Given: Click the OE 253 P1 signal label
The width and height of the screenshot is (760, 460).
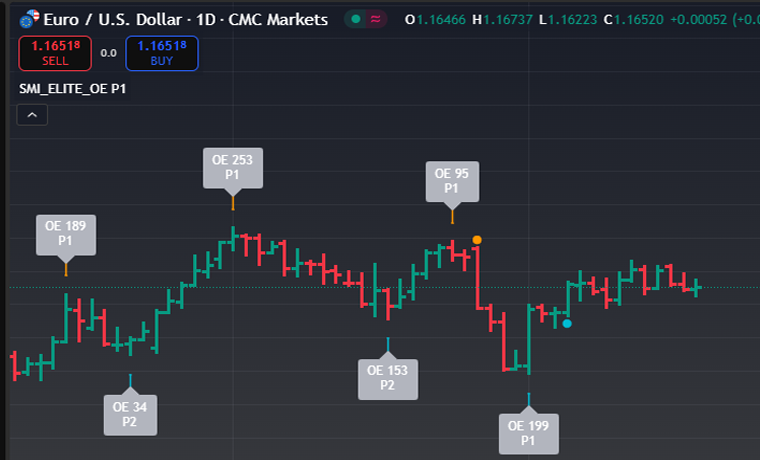Looking at the screenshot, I should click(233, 167).
